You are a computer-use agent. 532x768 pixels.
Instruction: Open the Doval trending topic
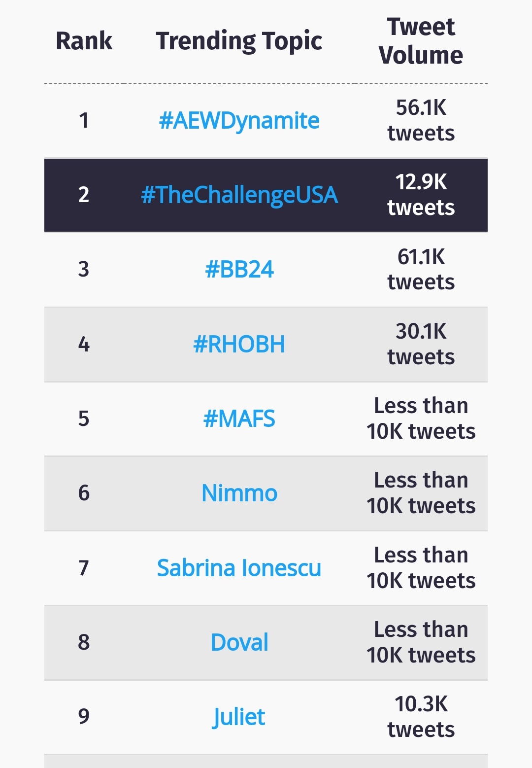coord(239,642)
